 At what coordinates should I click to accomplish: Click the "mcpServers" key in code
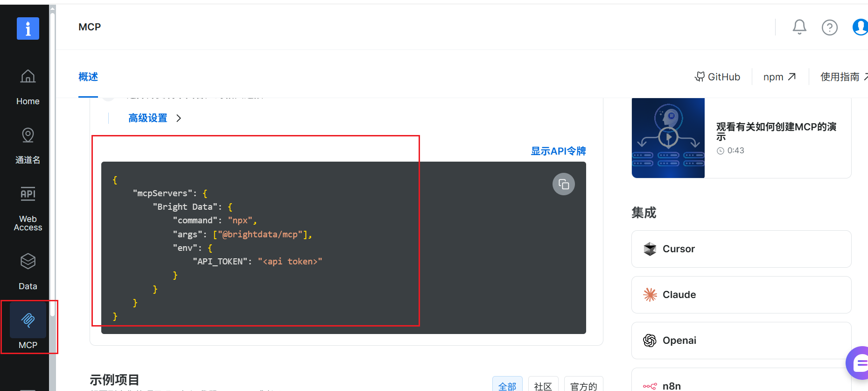tap(162, 193)
